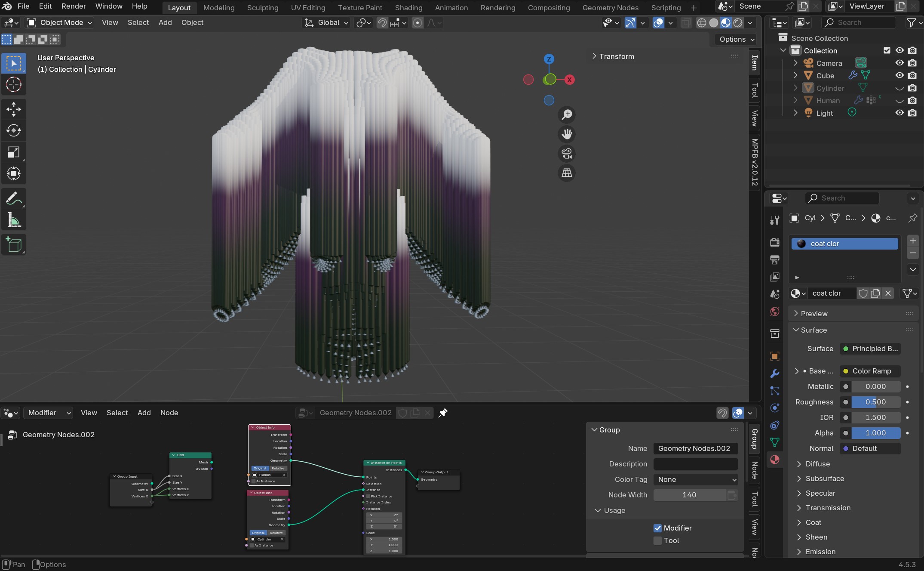The image size is (924, 571).
Task: Select the Move tool in toolbar
Action: point(14,109)
